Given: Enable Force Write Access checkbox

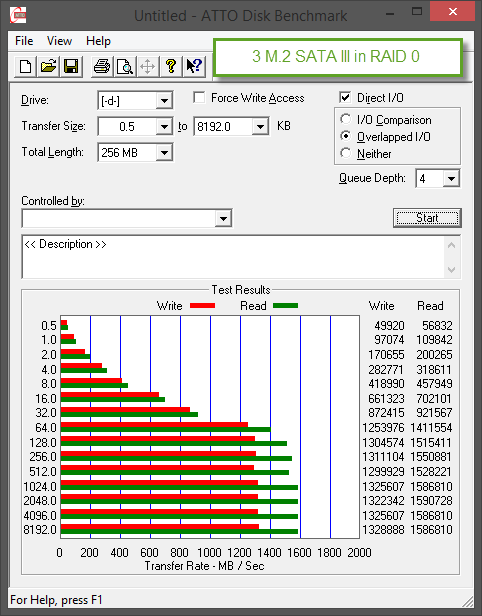Looking at the screenshot, I should (x=199, y=97).
